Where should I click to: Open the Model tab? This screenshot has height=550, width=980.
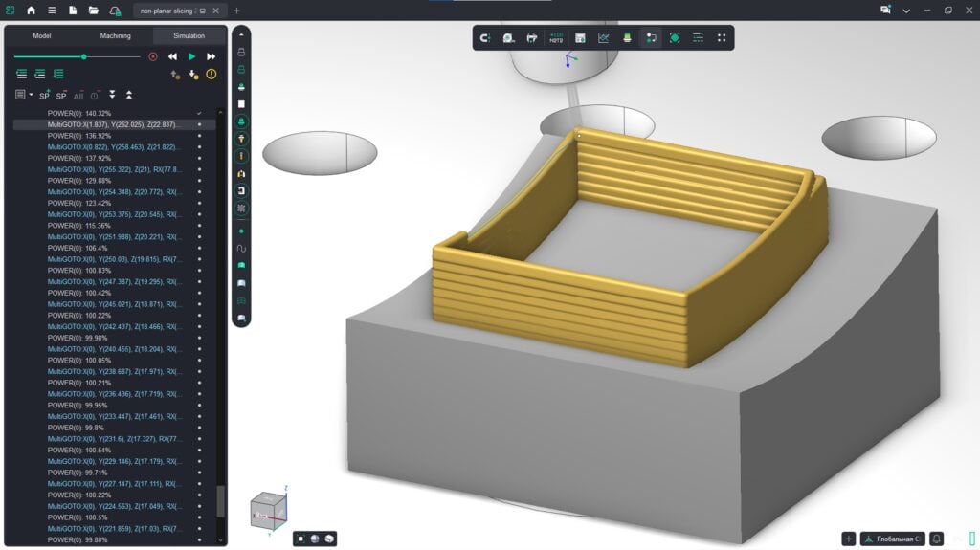click(42, 36)
